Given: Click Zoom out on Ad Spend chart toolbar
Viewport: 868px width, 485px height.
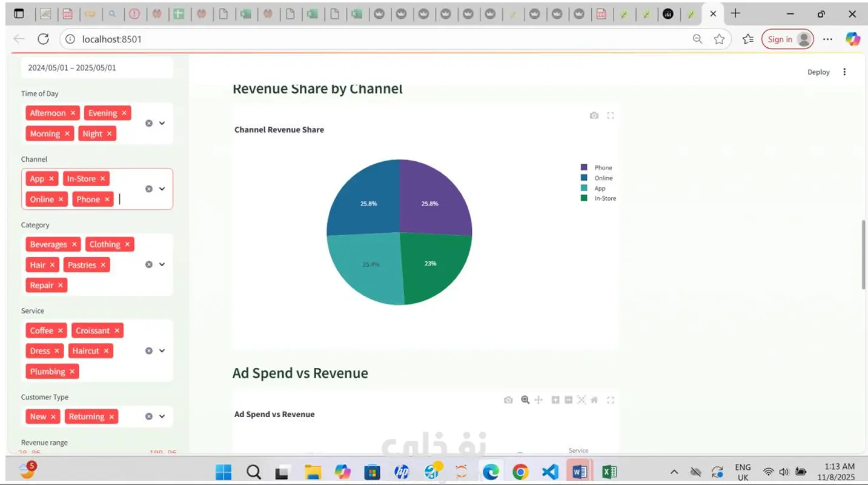Looking at the screenshot, I should coord(568,400).
